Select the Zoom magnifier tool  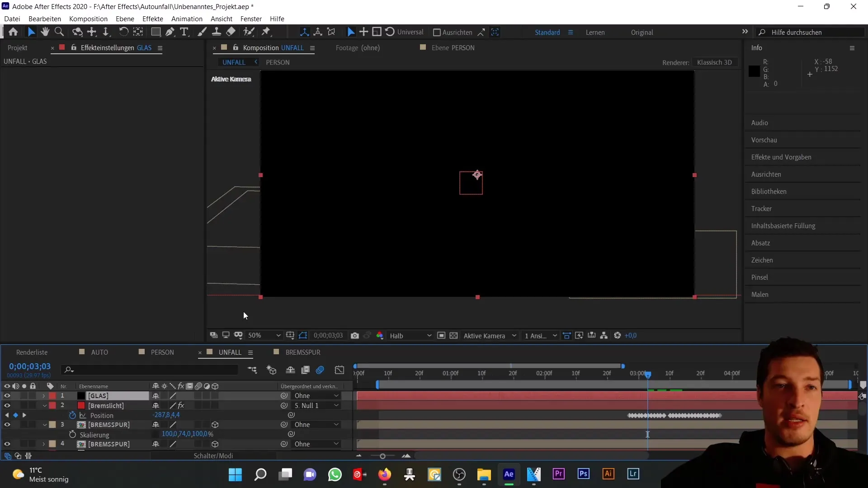tap(59, 32)
